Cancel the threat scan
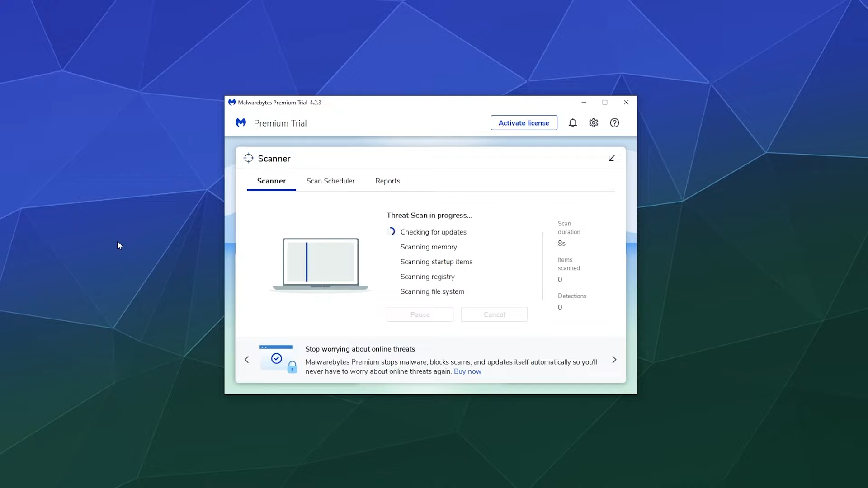The width and height of the screenshot is (868, 488). (x=494, y=314)
